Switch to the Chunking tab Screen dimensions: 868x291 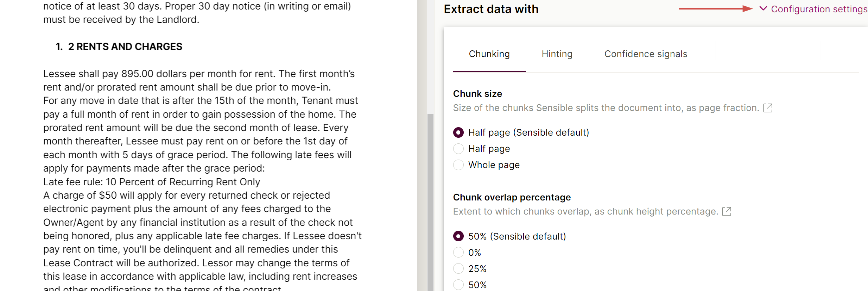tap(489, 54)
